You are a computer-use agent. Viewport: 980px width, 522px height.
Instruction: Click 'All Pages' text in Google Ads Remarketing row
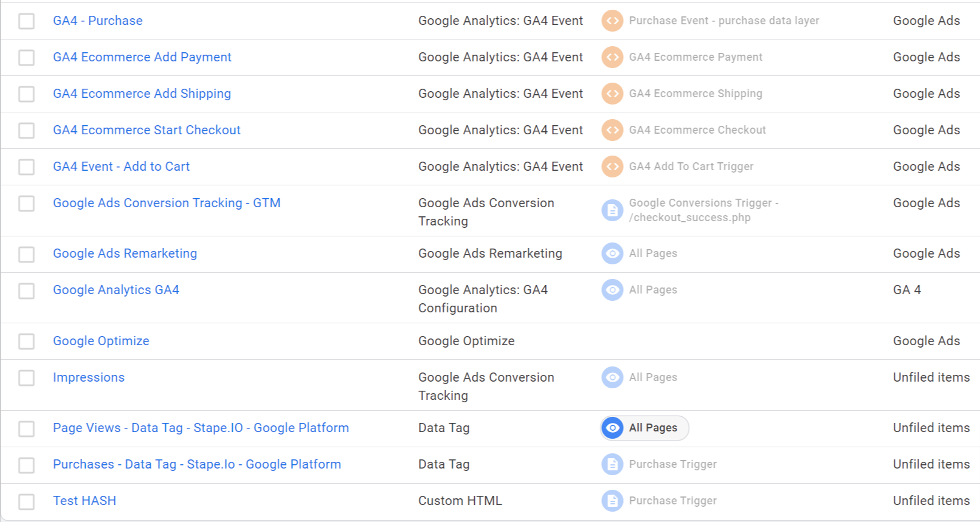click(653, 253)
